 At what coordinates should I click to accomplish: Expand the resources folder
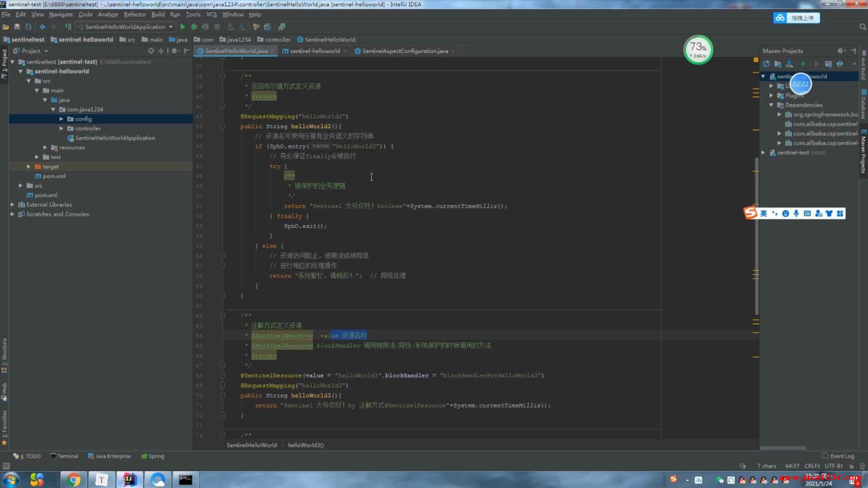coord(45,147)
